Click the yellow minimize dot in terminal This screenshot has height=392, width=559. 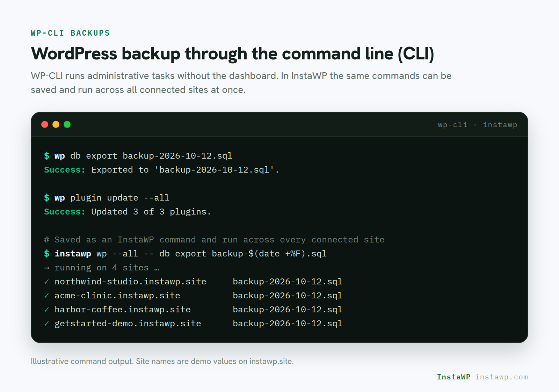click(56, 124)
